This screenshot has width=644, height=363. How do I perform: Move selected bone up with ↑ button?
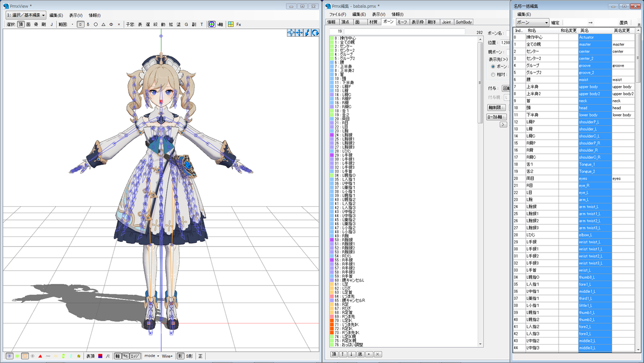343,354
